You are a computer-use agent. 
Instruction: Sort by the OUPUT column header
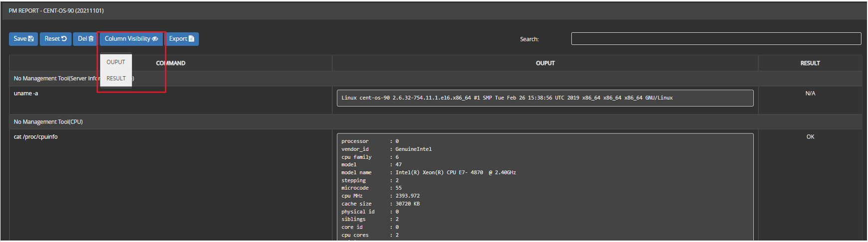pyautogui.click(x=545, y=63)
